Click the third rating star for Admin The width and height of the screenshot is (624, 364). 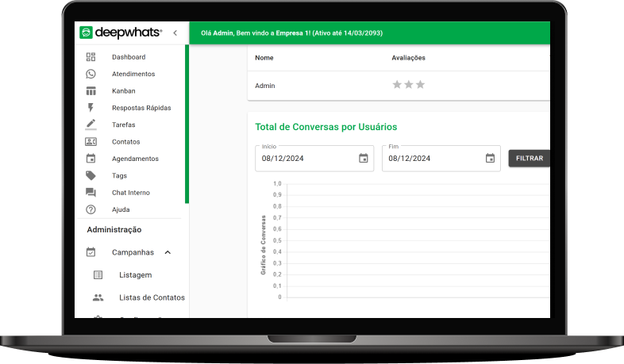pyautogui.click(x=421, y=85)
